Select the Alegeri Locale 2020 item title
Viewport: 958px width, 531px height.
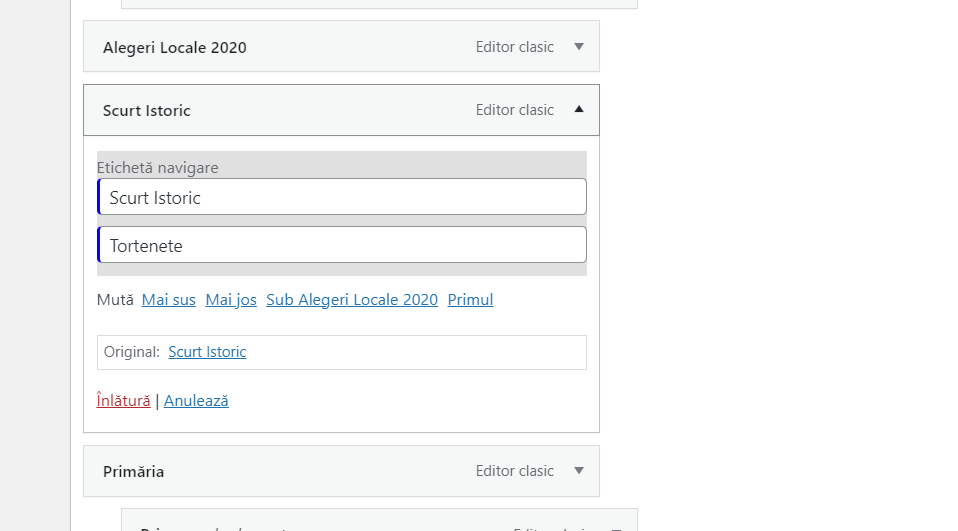tap(175, 48)
